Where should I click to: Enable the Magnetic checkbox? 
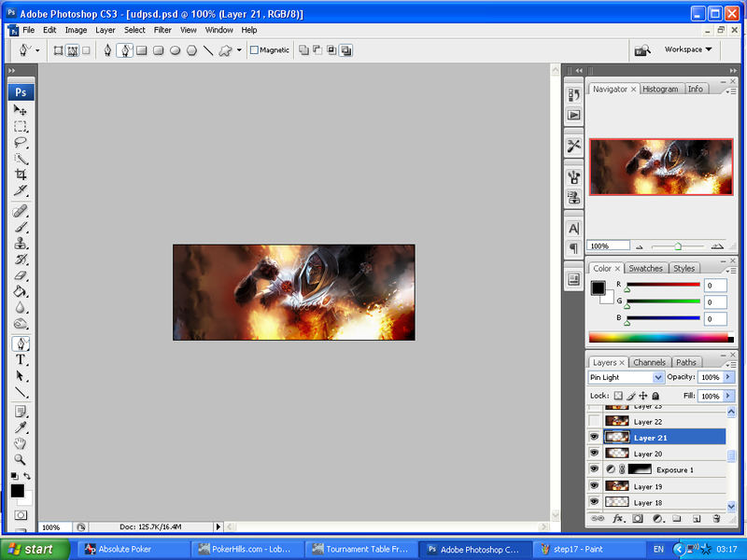(254, 50)
